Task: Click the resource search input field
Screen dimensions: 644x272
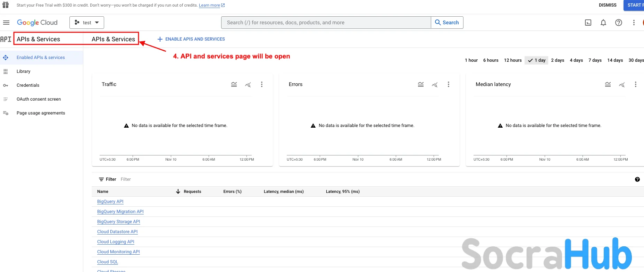Action: coord(326,23)
